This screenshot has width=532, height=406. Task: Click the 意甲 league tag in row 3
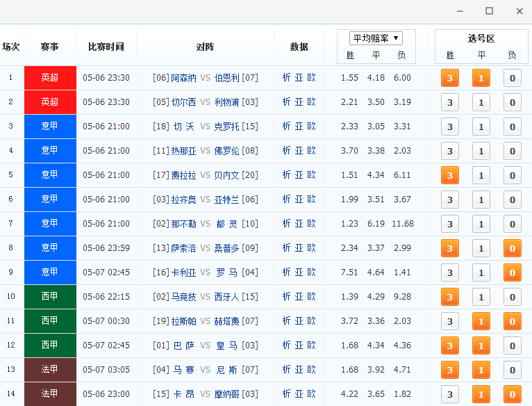click(50, 127)
